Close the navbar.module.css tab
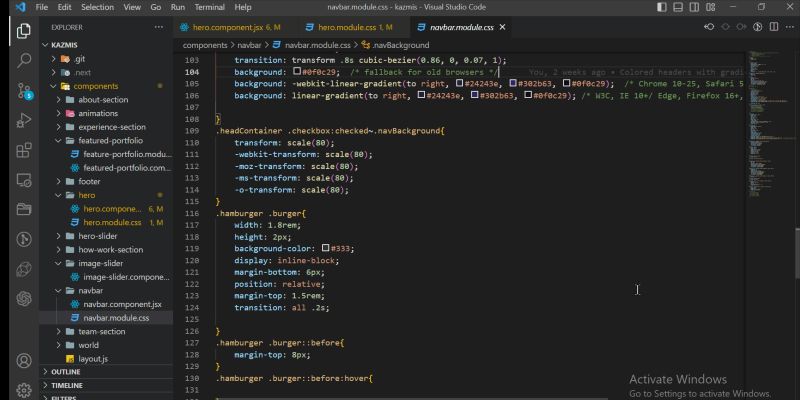Image resolution: width=800 pixels, height=400 pixels. (502, 27)
